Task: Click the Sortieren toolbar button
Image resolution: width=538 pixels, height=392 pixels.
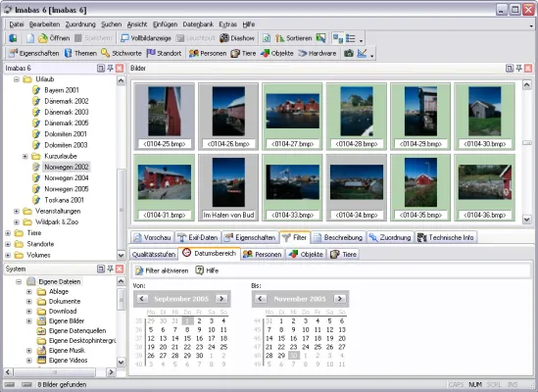Action: pos(293,38)
